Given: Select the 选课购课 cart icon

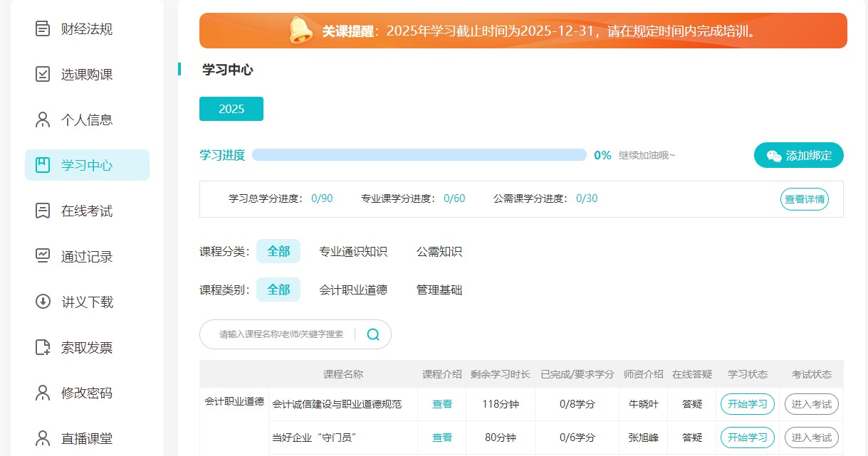Looking at the screenshot, I should click(x=41, y=74).
